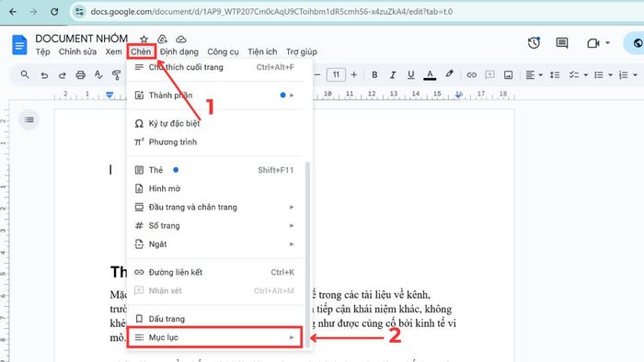This screenshot has height=362, width=644.
Task: Expand Đầu trang và chân trang submenu
Action: click(214, 207)
